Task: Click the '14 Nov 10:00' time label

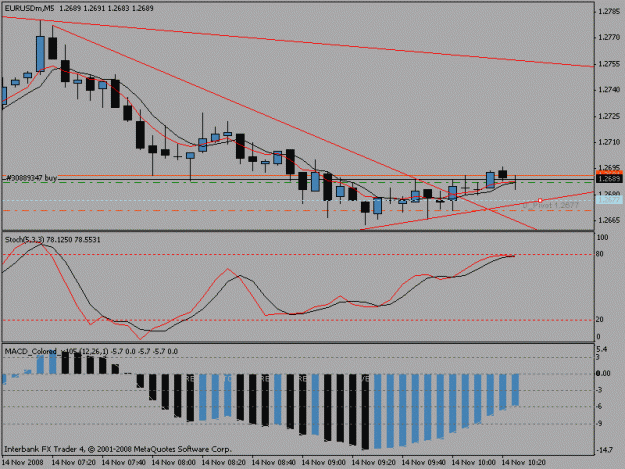Action: point(474,463)
